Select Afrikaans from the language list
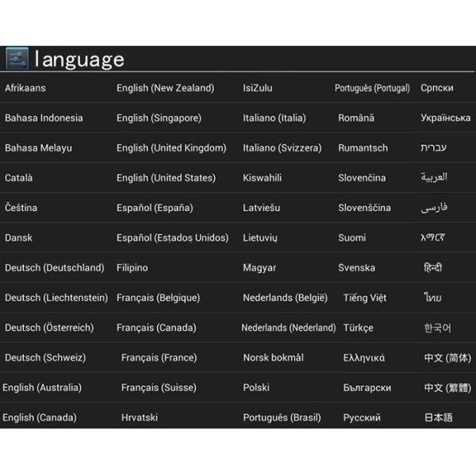Screen dimensions: 476x476 coord(25,88)
